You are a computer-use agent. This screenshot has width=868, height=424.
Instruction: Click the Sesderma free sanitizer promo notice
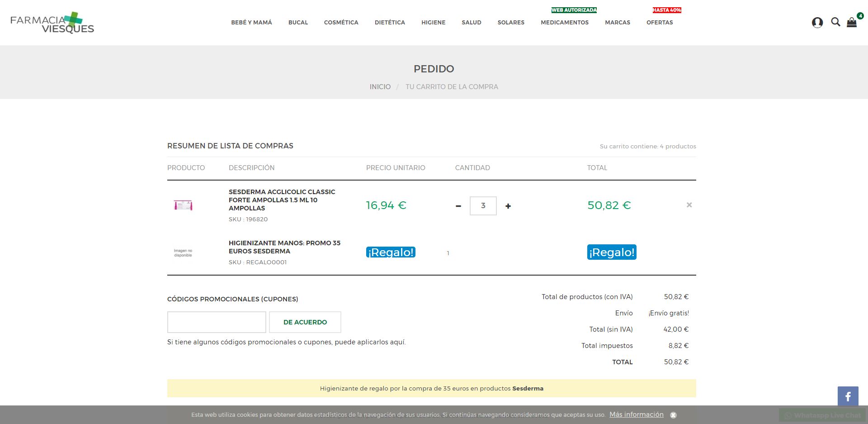(x=432, y=388)
